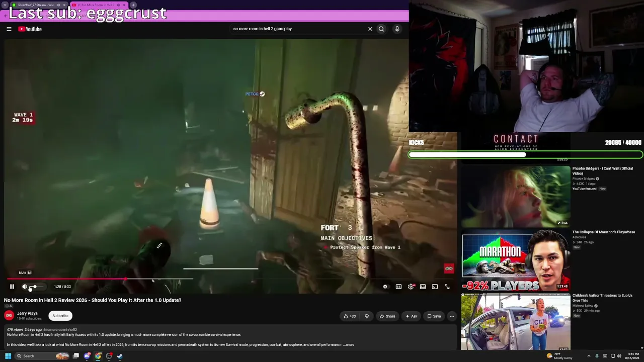Open the Ask button under the video

(x=412, y=316)
